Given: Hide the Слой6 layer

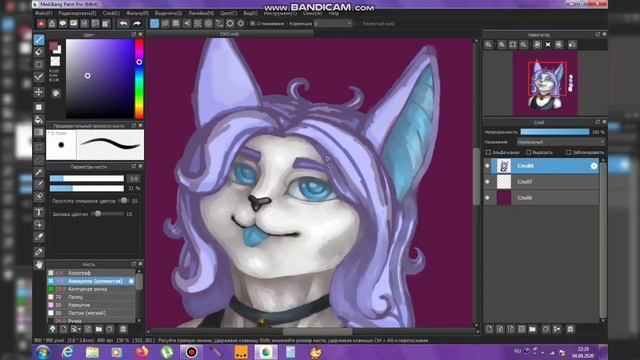Looking at the screenshot, I should [x=487, y=198].
